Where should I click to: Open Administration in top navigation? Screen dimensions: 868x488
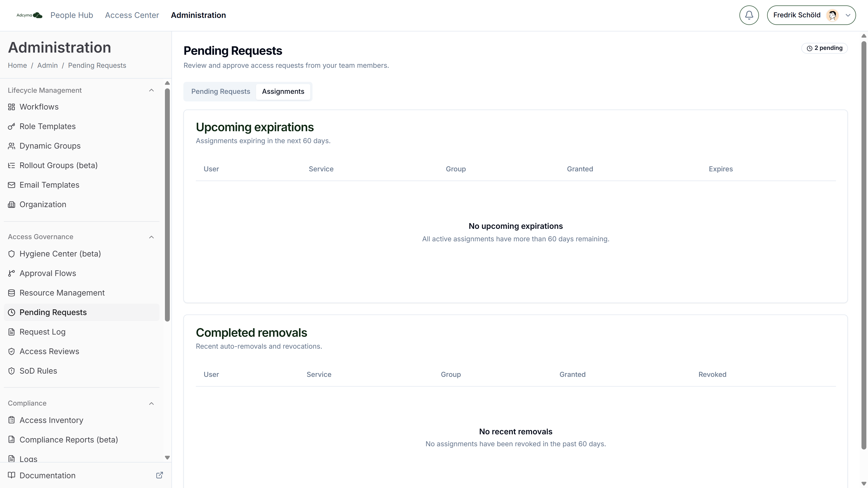point(198,15)
